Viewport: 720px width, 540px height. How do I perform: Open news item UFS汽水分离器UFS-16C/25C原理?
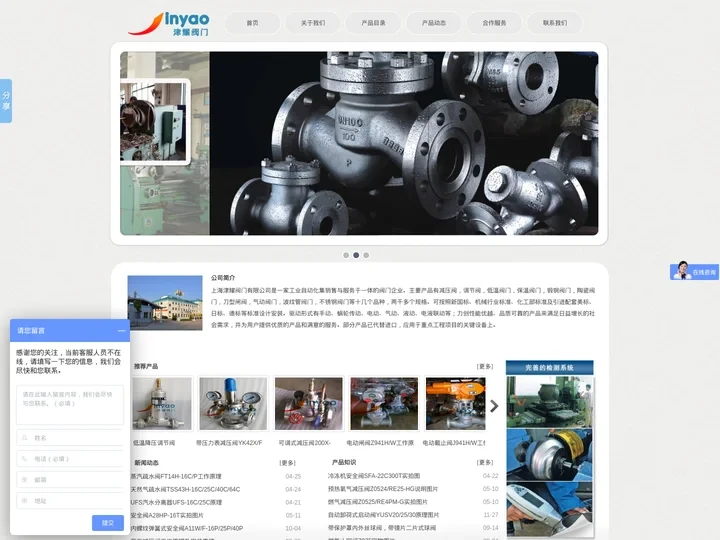click(176, 502)
